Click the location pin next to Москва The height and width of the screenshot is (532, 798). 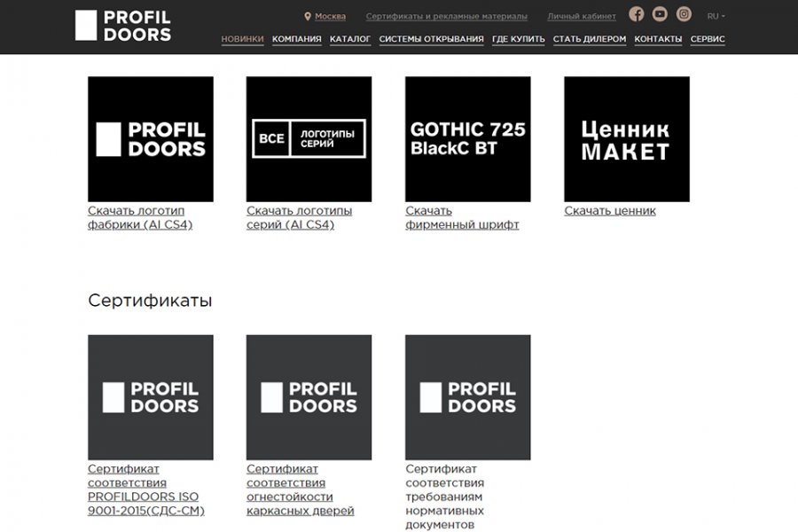pyautogui.click(x=308, y=16)
